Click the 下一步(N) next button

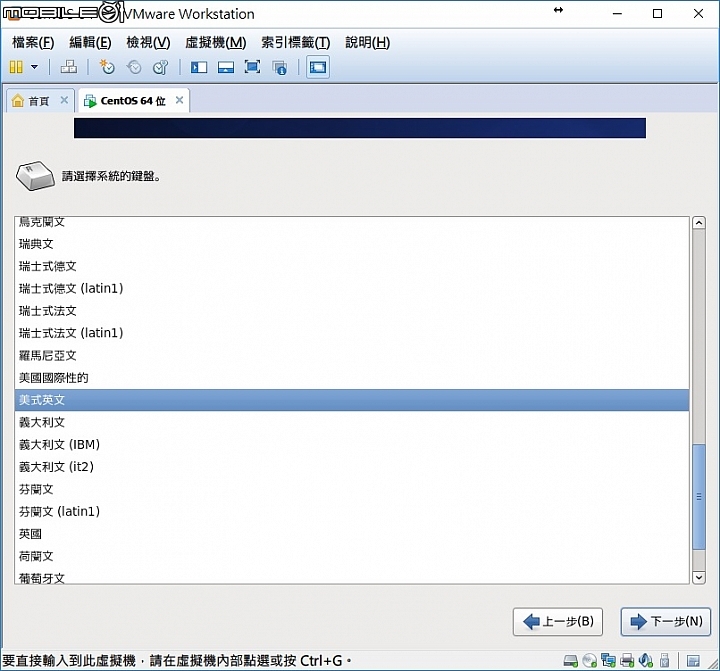point(665,622)
